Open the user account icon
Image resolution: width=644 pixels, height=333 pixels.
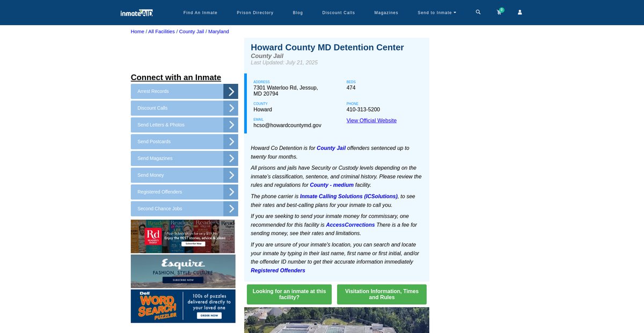click(519, 12)
